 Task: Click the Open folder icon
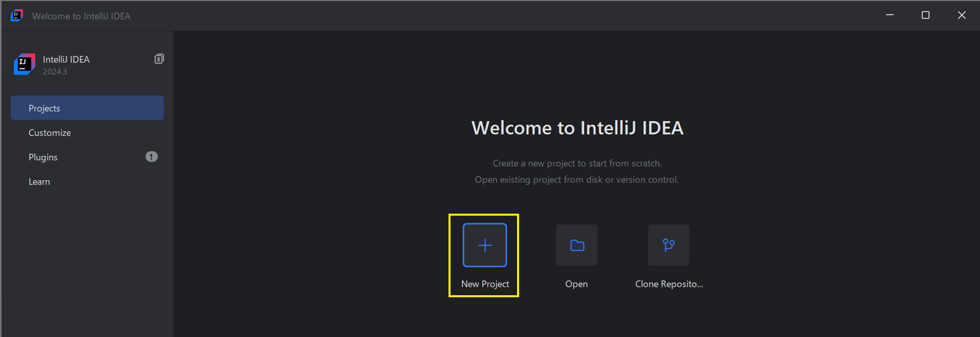tap(577, 245)
